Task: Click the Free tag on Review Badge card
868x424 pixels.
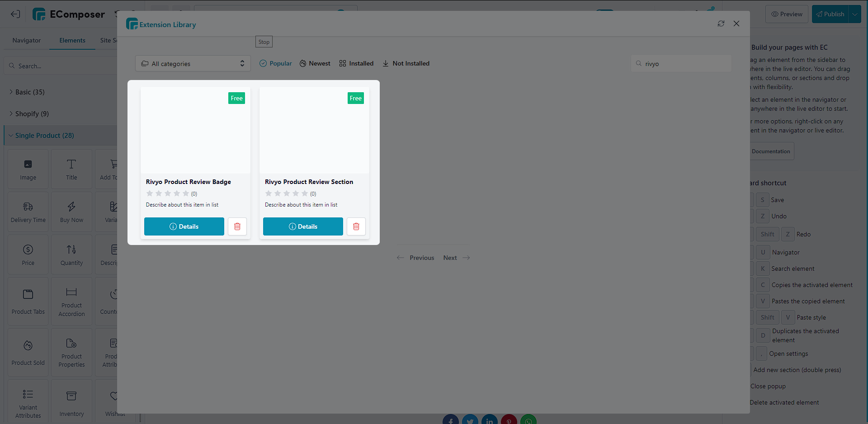Action: tap(236, 98)
